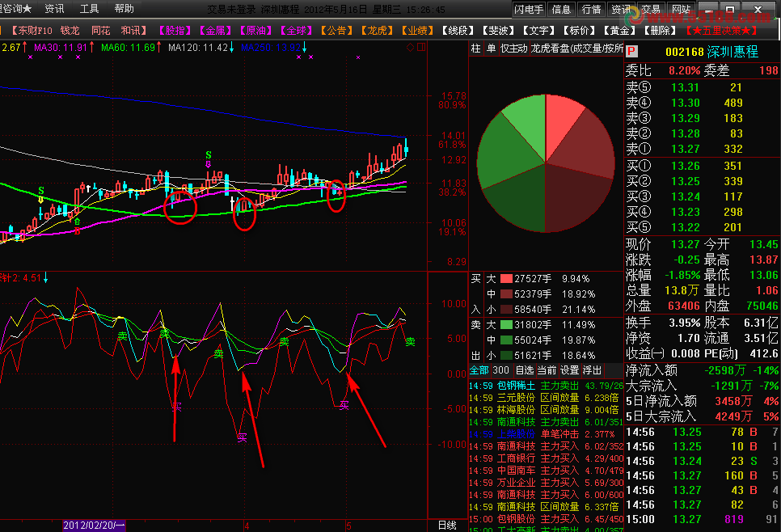781x532 pixels.
Task: Select the 工商银行 主力买入 alert row
Action: click(x=546, y=458)
